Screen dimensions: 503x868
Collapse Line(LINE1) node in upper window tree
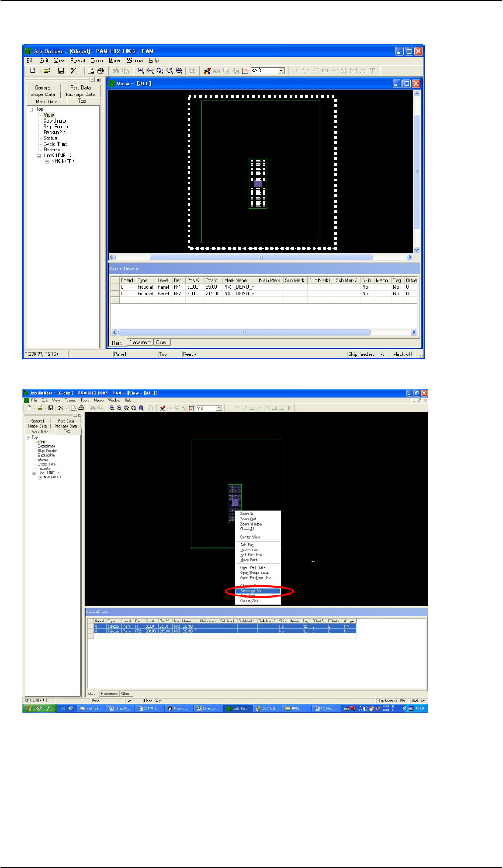[39, 156]
